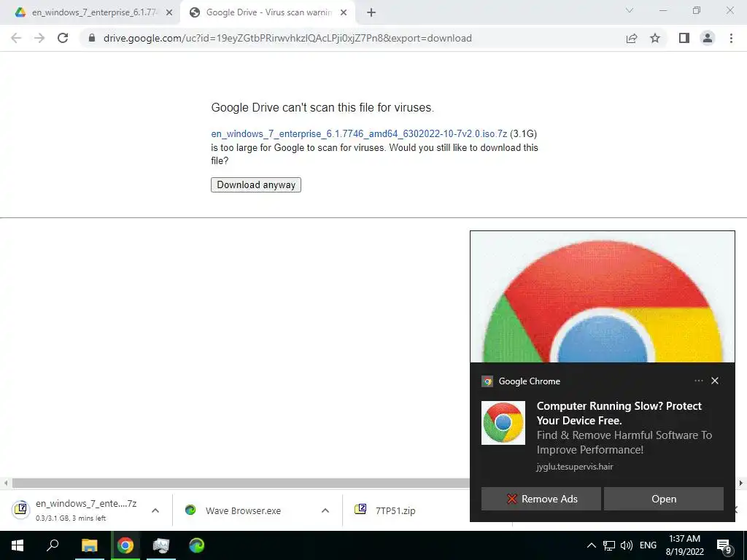Open the Chrome side panel icon

coord(684,38)
